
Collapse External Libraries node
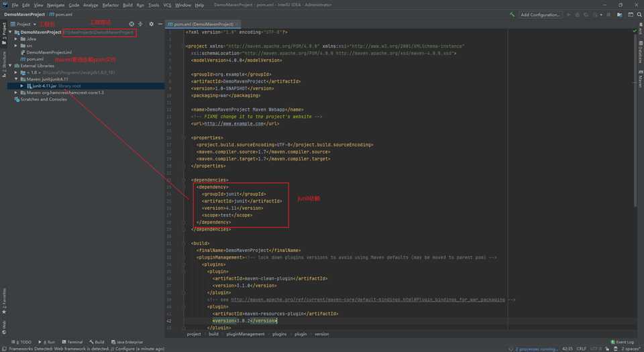click(10, 66)
